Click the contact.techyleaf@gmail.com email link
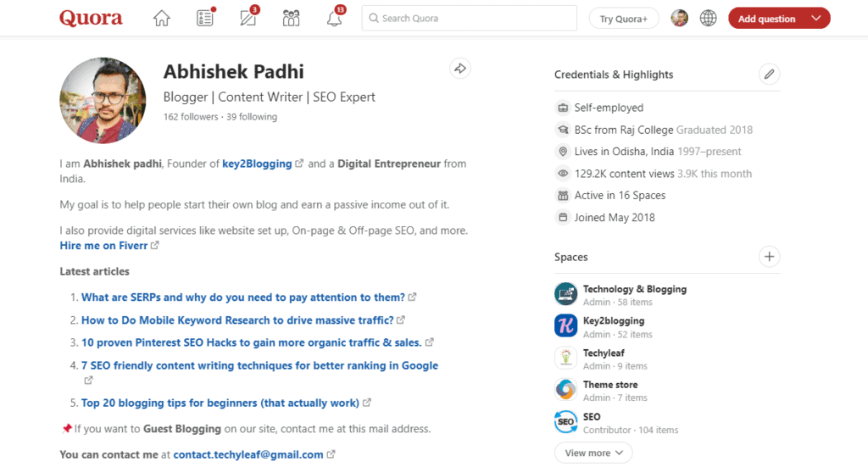The height and width of the screenshot is (467, 868). tap(248, 455)
